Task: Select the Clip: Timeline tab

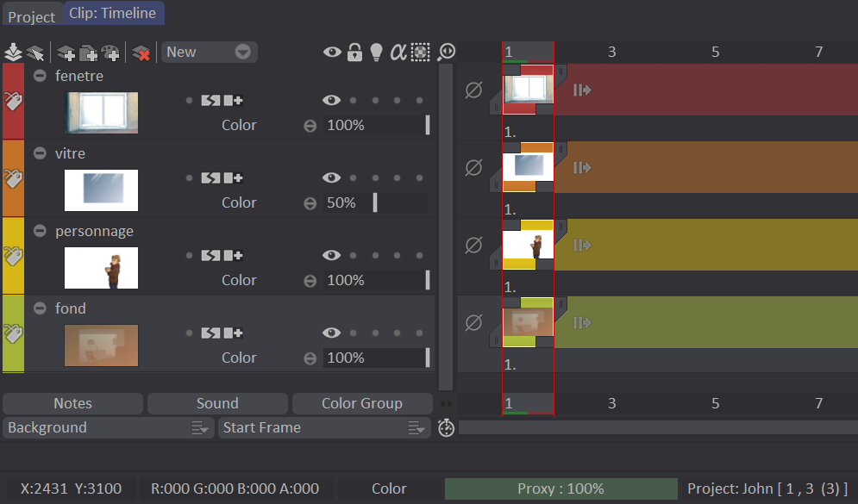Action: click(113, 13)
